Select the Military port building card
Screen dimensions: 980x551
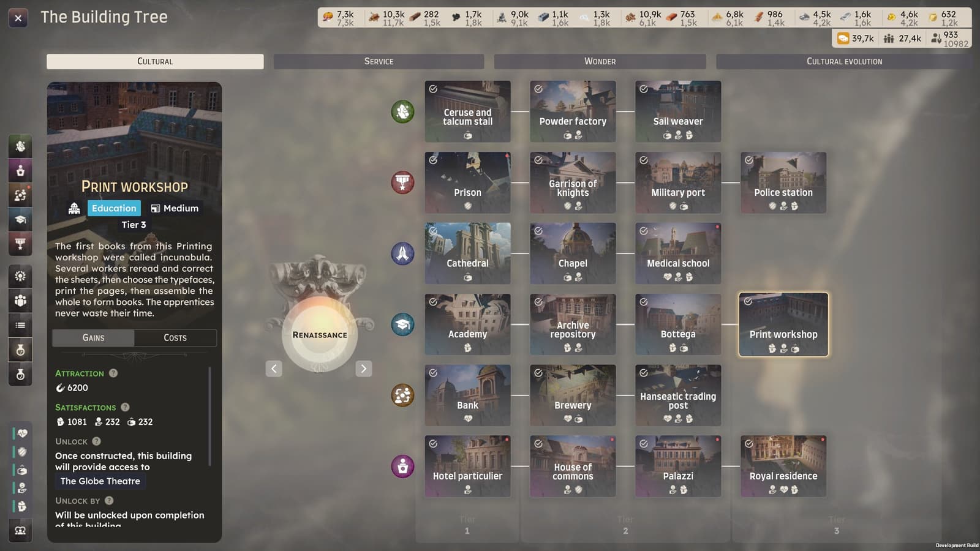(x=678, y=182)
